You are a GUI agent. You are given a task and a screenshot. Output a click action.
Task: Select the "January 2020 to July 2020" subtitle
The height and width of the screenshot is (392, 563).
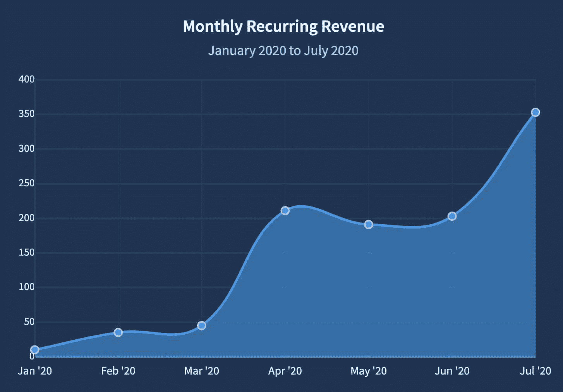[x=283, y=51]
